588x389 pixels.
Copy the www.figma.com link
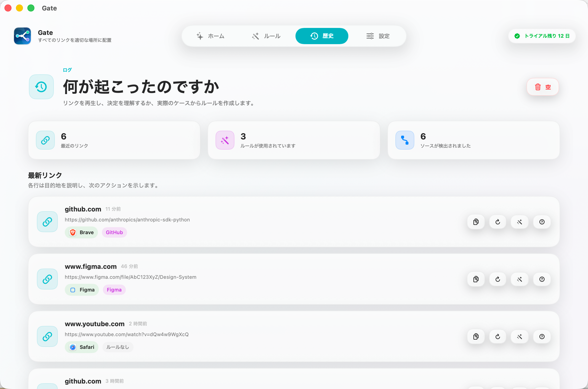(x=476, y=279)
